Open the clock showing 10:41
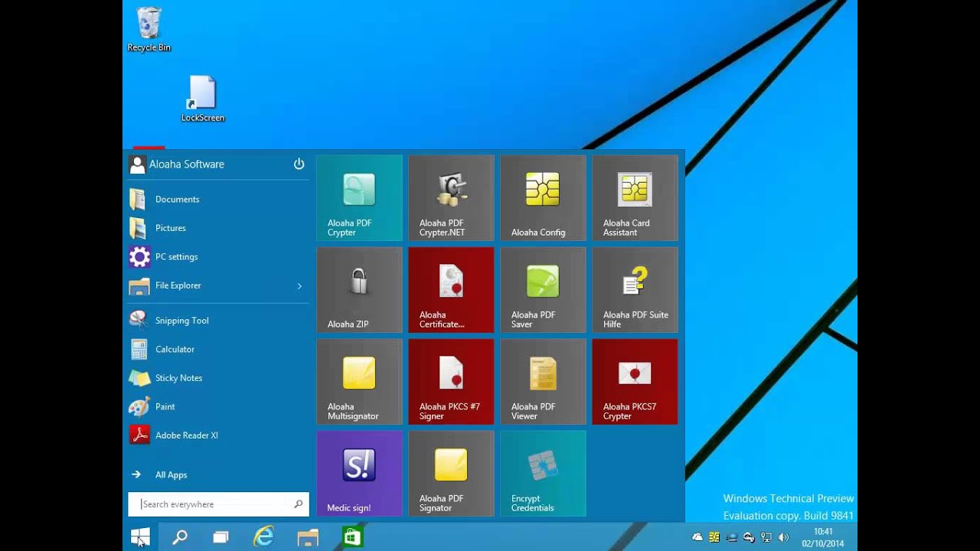 click(823, 537)
